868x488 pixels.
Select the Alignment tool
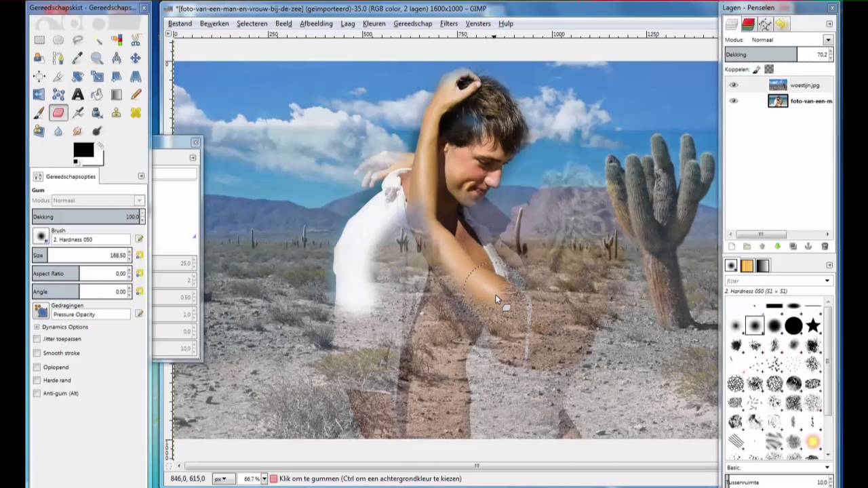(39, 77)
